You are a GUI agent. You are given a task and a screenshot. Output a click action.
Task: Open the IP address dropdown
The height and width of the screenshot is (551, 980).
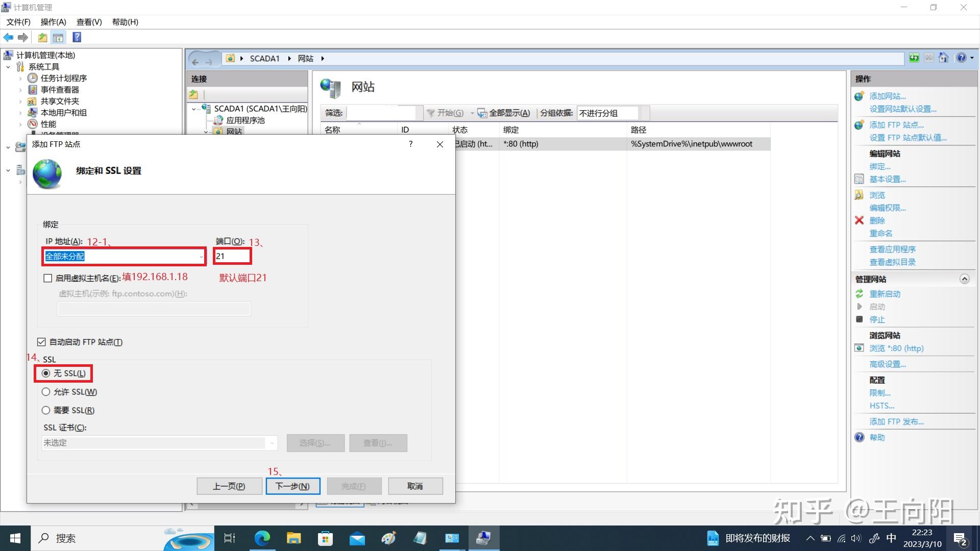(x=201, y=257)
